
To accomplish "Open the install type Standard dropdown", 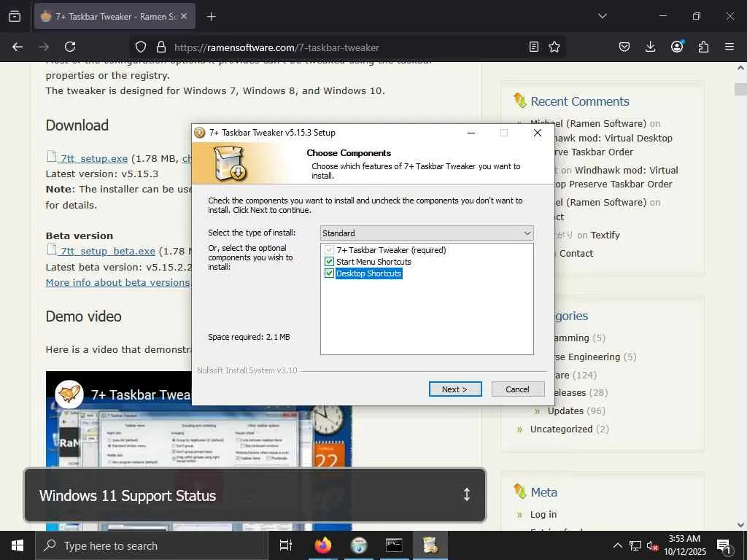I will [x=427, y=233].
